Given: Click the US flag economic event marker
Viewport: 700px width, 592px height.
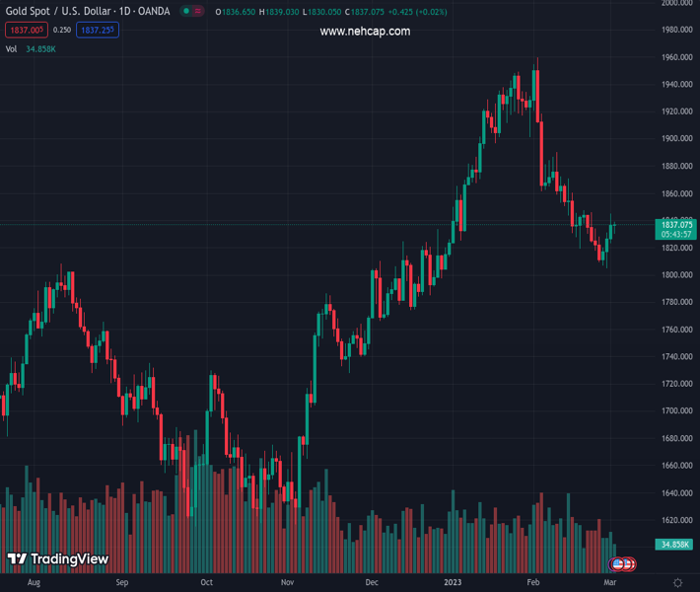Looking at the screenshot, I should pyautogui.click(x=618, y=564).
